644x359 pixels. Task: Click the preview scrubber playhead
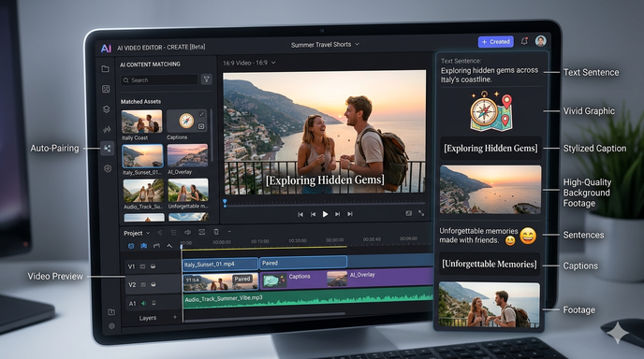click(225, 202)
